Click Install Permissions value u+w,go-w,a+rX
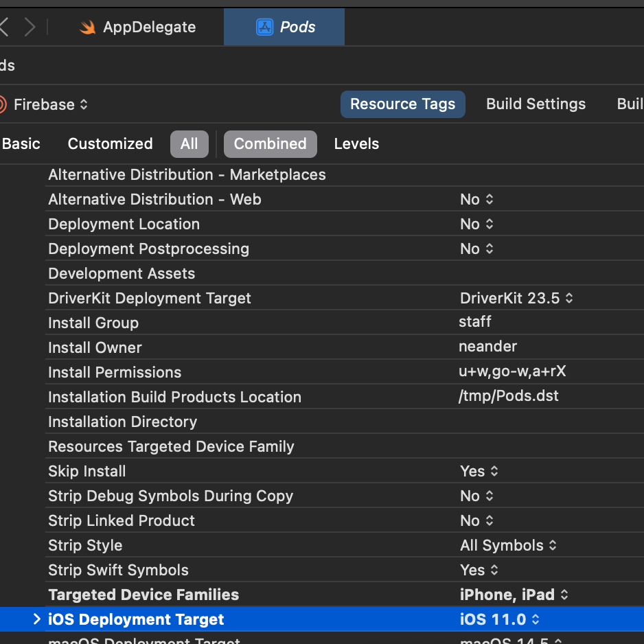644x644 pixels. 512,371
